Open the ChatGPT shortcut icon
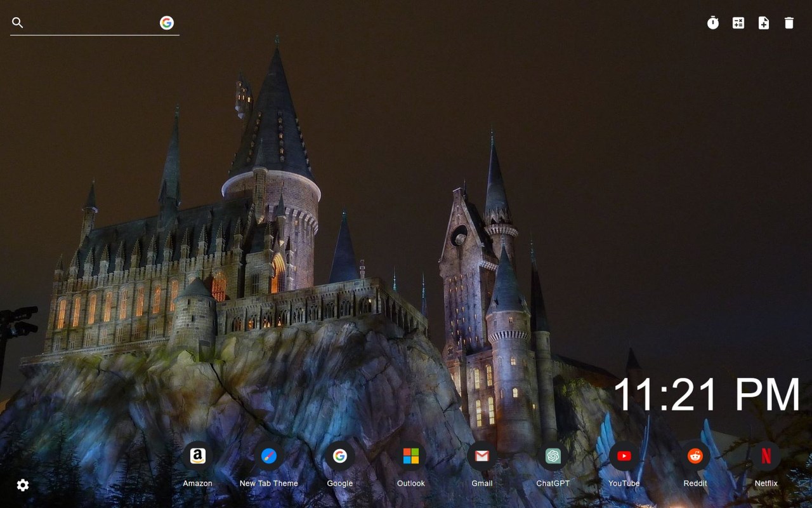Screen dimensions: 812x508 click(x=553, y=456)
